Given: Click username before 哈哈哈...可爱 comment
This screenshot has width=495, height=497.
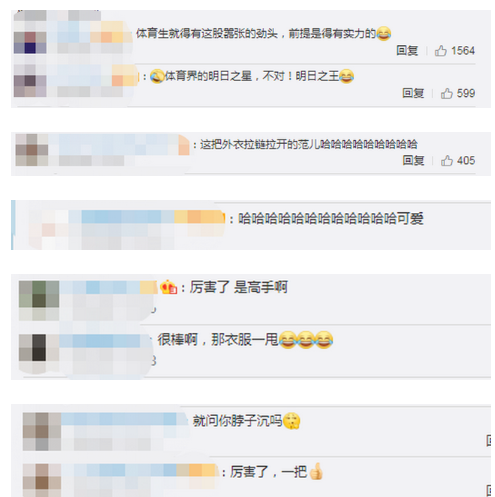Looking at the screenshot, I should [x=147, y=217].
